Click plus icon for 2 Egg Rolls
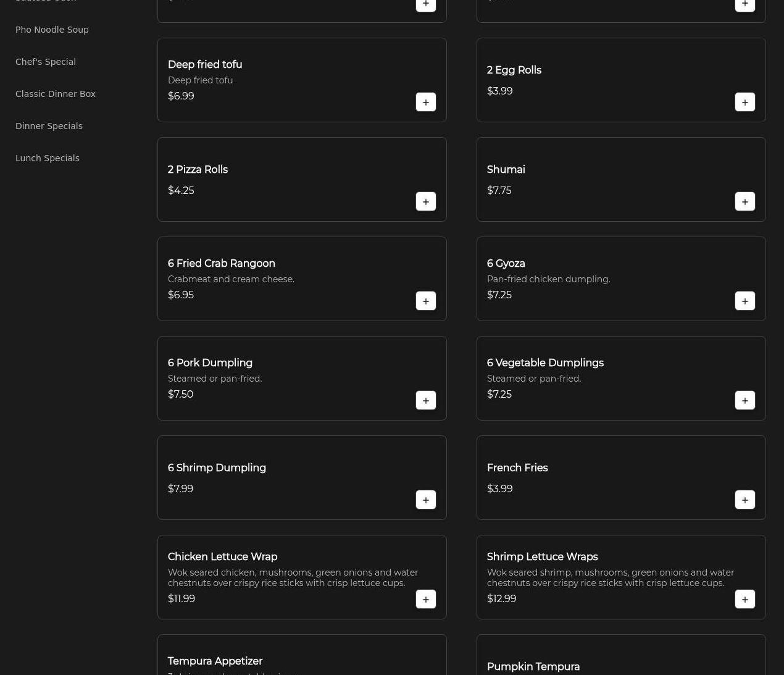This screenshot has width=784, height=675. (744, 102)
